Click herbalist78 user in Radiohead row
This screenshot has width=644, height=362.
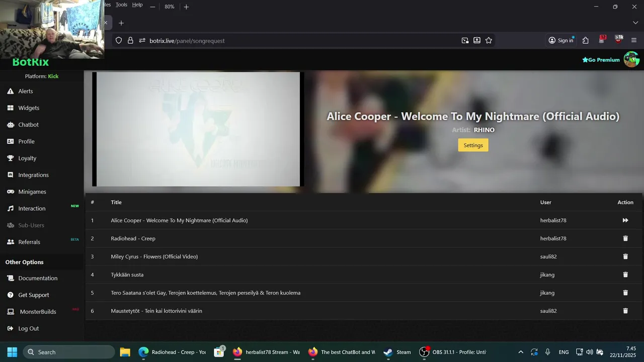[553, 238]
